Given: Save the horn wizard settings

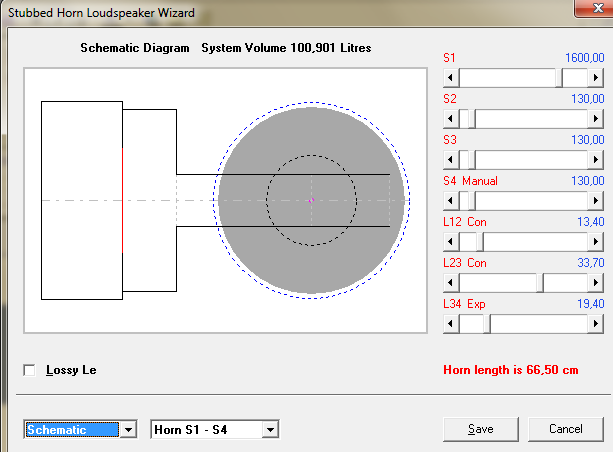Looking at the screenshot, I should coord(481,429).
